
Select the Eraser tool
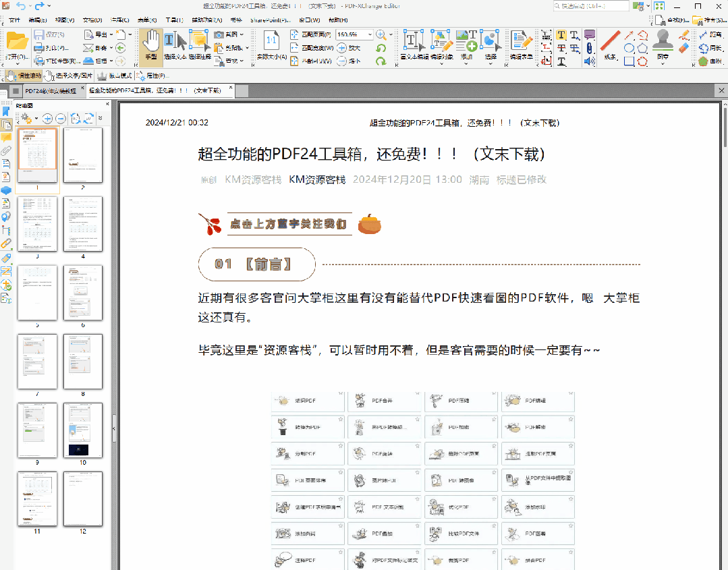tap(683, 48)
